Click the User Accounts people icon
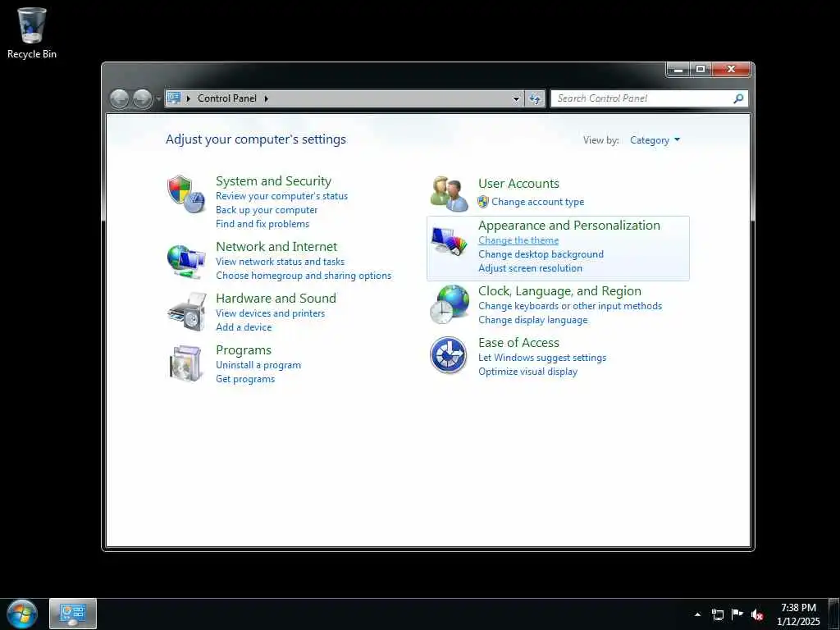840x630 pixels. pos(449,194)
